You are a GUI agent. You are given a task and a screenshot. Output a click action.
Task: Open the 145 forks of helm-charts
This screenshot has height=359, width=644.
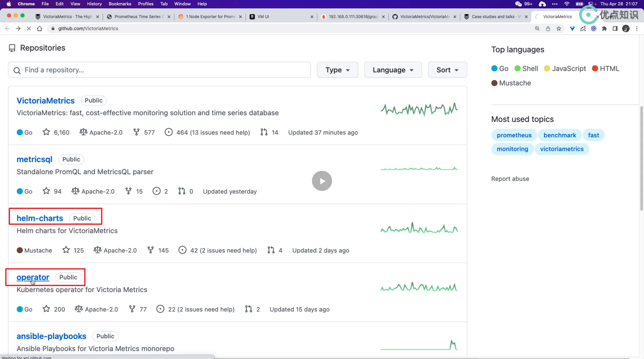coord(158,250)
